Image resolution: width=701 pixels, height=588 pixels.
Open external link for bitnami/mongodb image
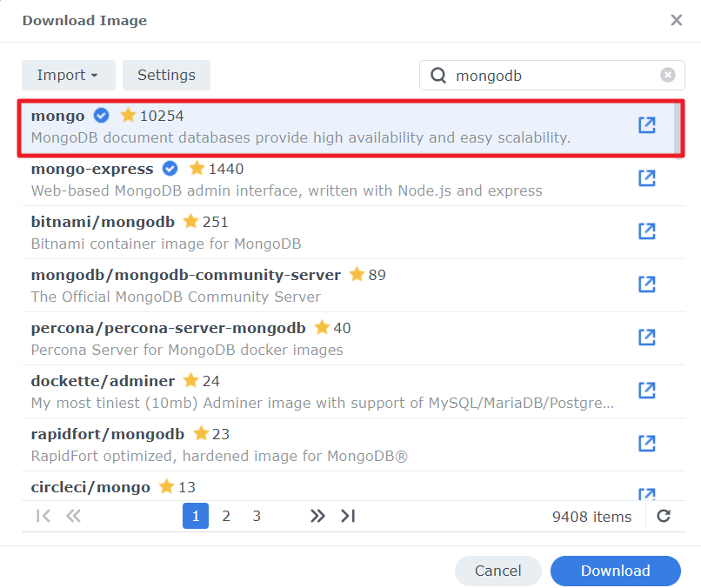(646, 231)
